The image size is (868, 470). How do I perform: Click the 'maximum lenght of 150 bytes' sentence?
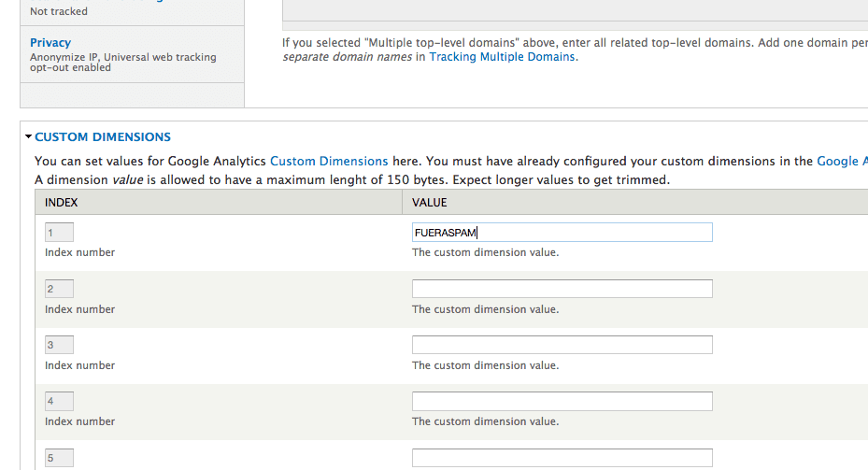(352, 180)
